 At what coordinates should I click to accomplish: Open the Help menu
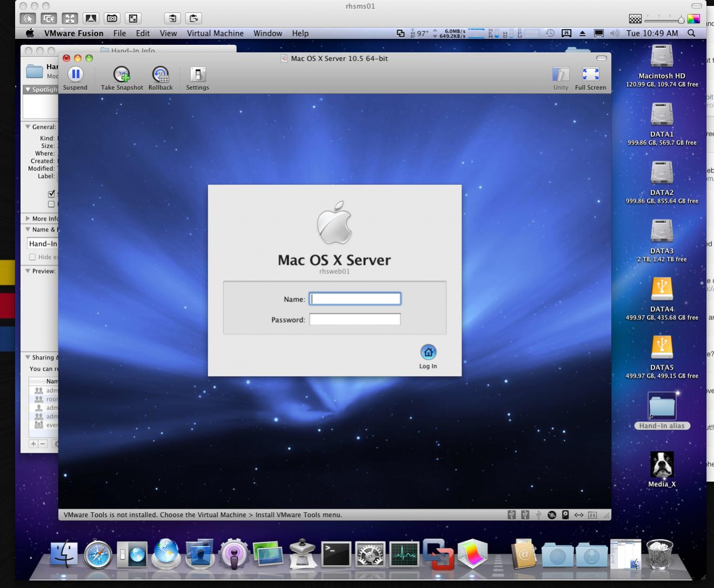(301, 33)
